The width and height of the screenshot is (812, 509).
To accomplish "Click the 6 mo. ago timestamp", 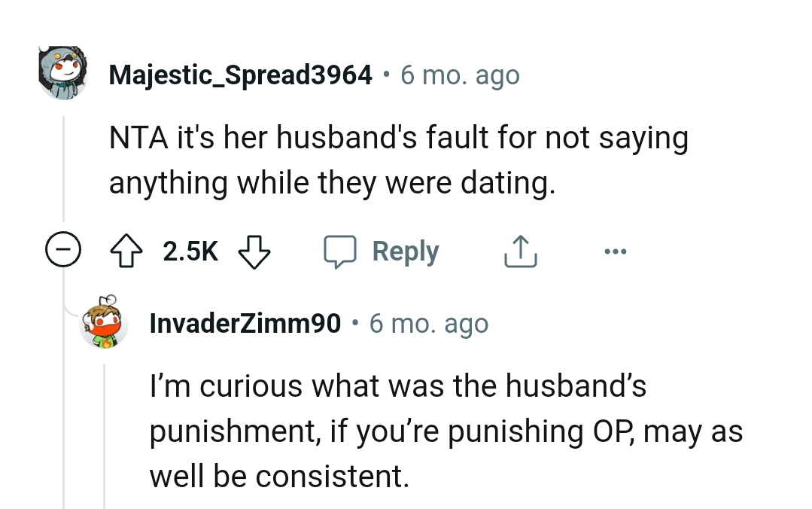I will click(460, 74).
